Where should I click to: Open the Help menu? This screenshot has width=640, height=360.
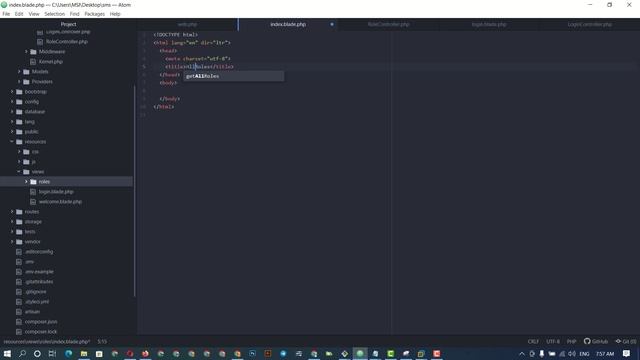pyautogui.click(x=115, y=14)
